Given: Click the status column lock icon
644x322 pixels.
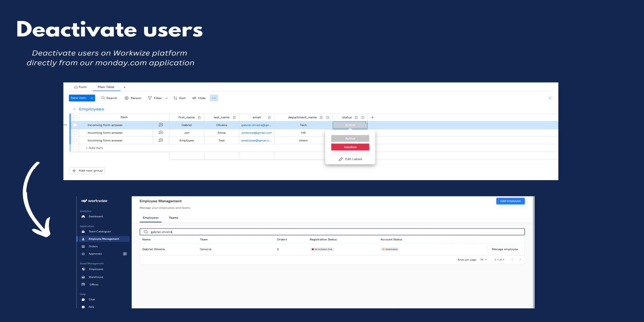Looking at the screenshot, I should click(356, 117).
